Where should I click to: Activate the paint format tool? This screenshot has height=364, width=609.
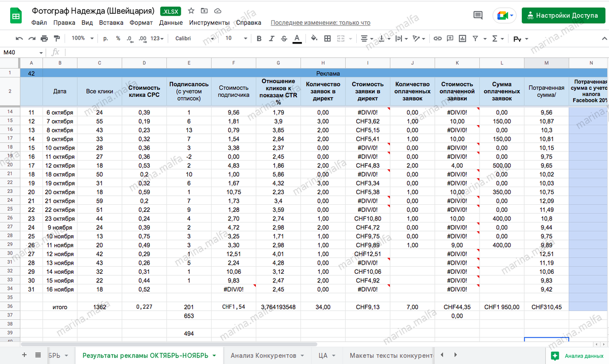56,39
